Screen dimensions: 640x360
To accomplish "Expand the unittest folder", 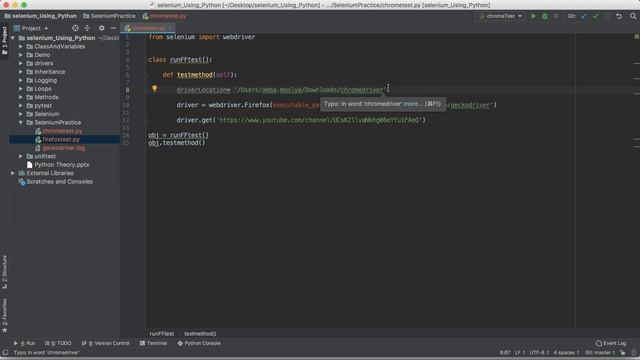I will 21,156.
